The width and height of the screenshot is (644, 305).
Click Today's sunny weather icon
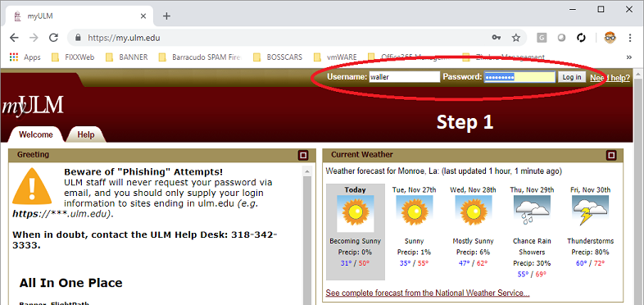point(356,214)
